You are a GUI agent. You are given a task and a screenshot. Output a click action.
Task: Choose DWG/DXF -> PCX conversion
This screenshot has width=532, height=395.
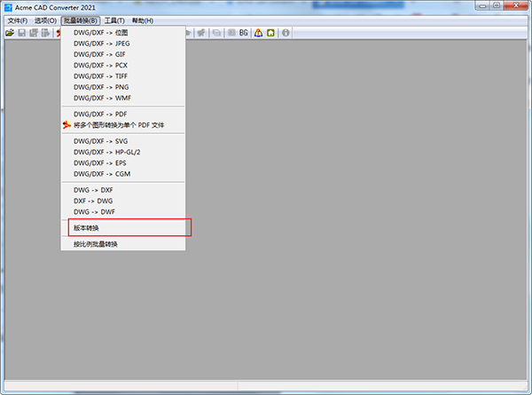(123, 65)
